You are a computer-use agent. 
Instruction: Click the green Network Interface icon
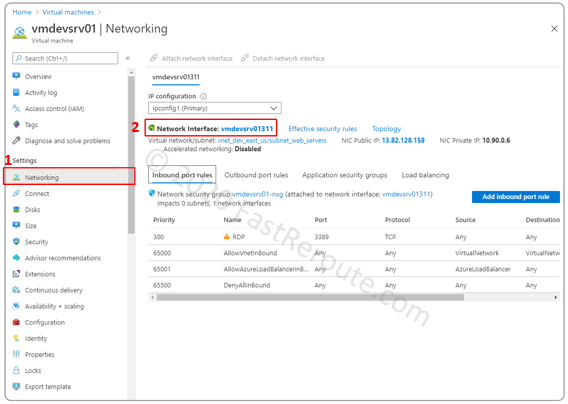click(152, 128)
